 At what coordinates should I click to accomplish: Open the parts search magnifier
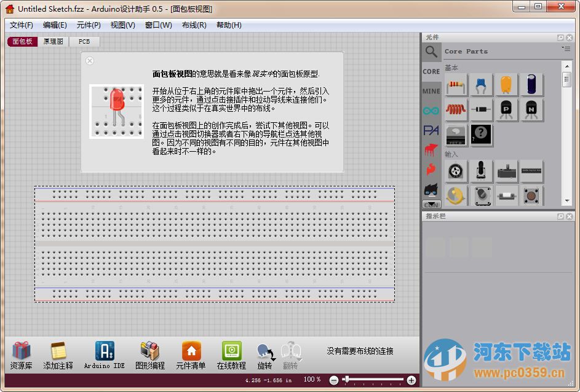click(x=432, y=52)
